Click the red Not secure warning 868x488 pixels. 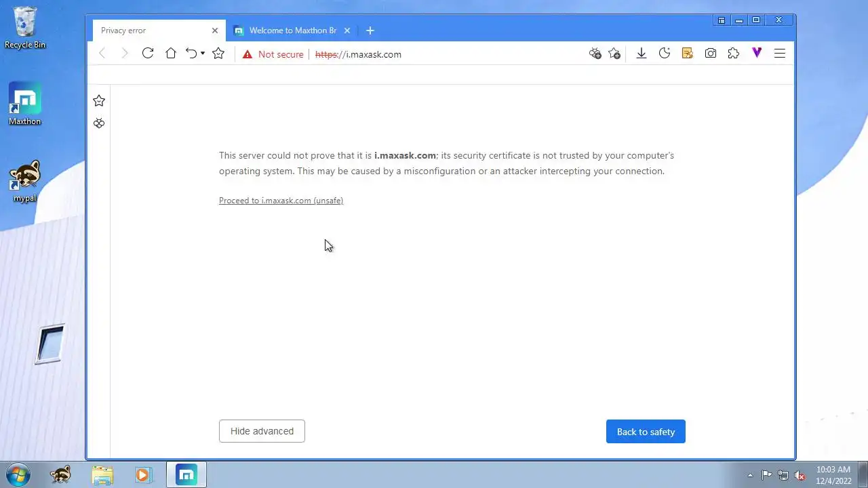[x=273, y=54]
